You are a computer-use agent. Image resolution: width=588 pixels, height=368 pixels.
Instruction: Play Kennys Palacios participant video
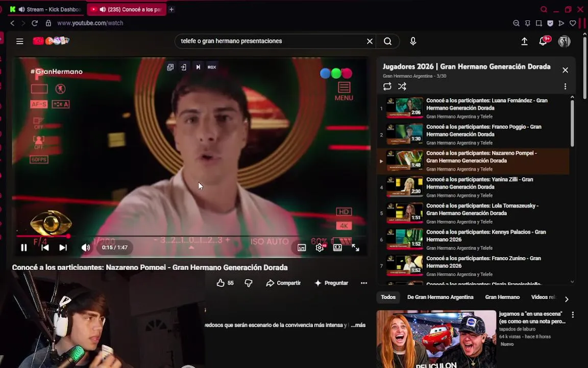pos(473,240)
